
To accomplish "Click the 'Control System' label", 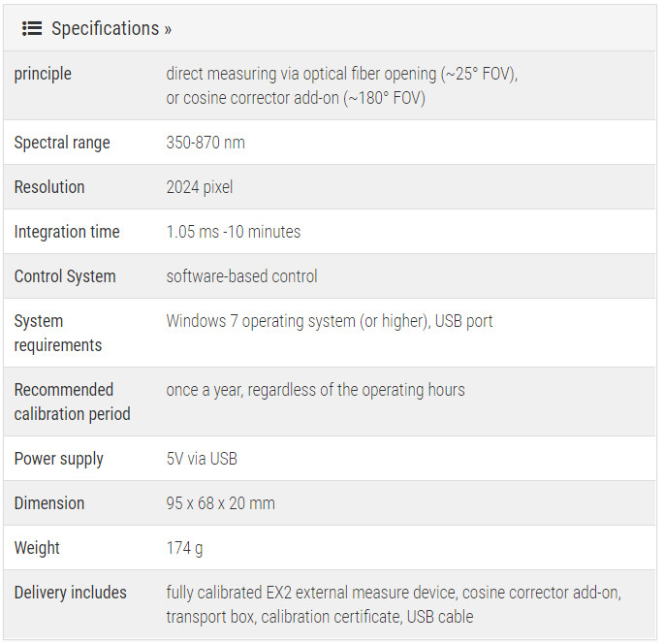I will (65, 276).
